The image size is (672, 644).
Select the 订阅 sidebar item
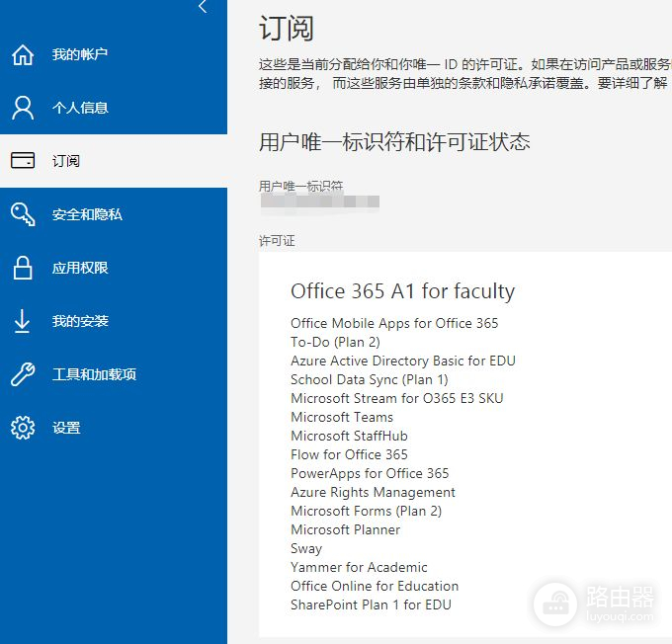coord(114,161)
